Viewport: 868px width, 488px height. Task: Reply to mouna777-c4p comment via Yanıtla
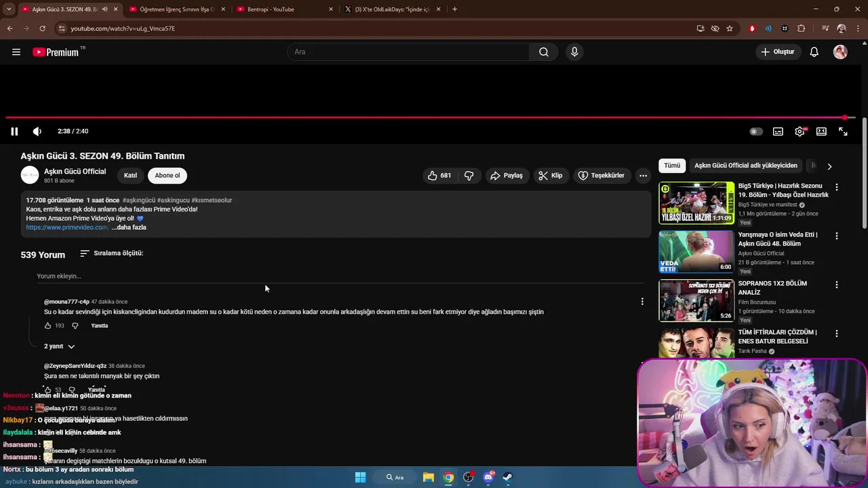[x=100, y=326]
